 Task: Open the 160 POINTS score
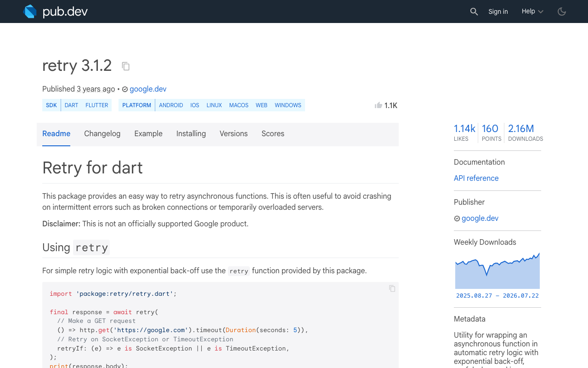491,132
